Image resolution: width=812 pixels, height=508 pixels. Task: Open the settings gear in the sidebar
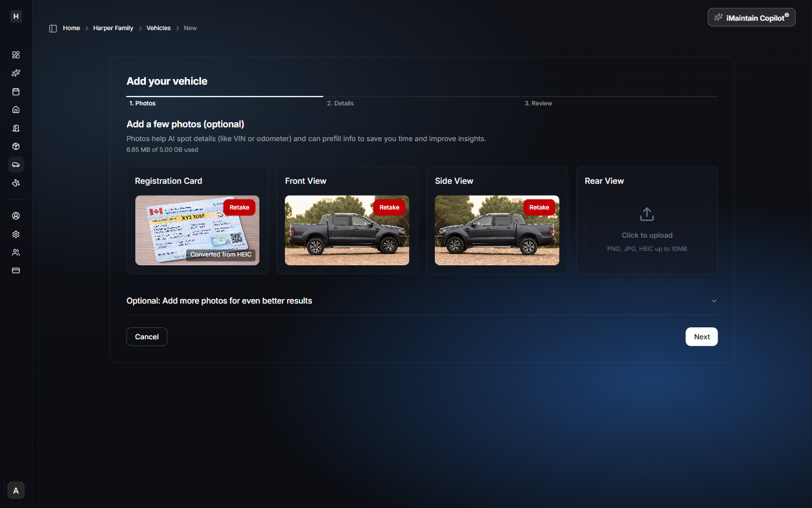click(16, 234)
